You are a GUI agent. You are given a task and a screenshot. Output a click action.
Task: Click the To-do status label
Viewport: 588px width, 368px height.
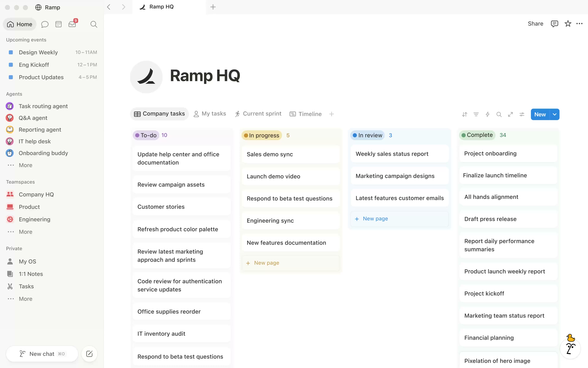(x=146, y=135)
